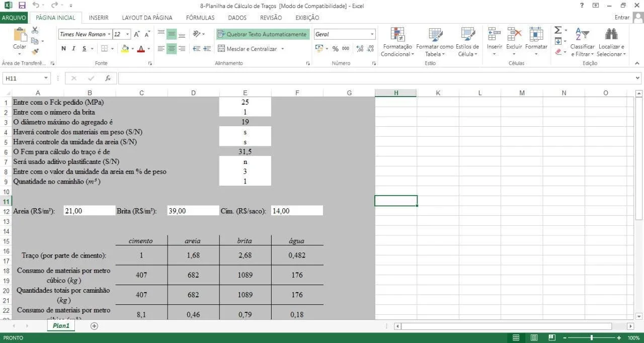Image resolution: width=644 pixels, height=343 pixels.
Task: Click the decrease decimal places icon
Action: [371, 49]
